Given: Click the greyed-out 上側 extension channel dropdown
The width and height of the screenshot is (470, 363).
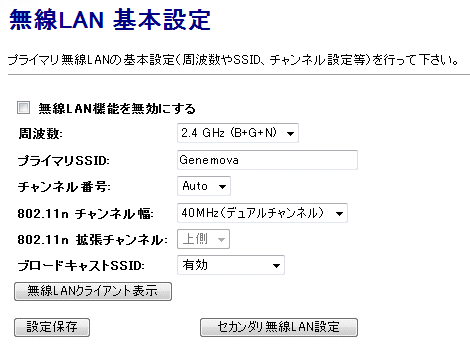Looking at the screenshot, I should [x=203, y=239].
